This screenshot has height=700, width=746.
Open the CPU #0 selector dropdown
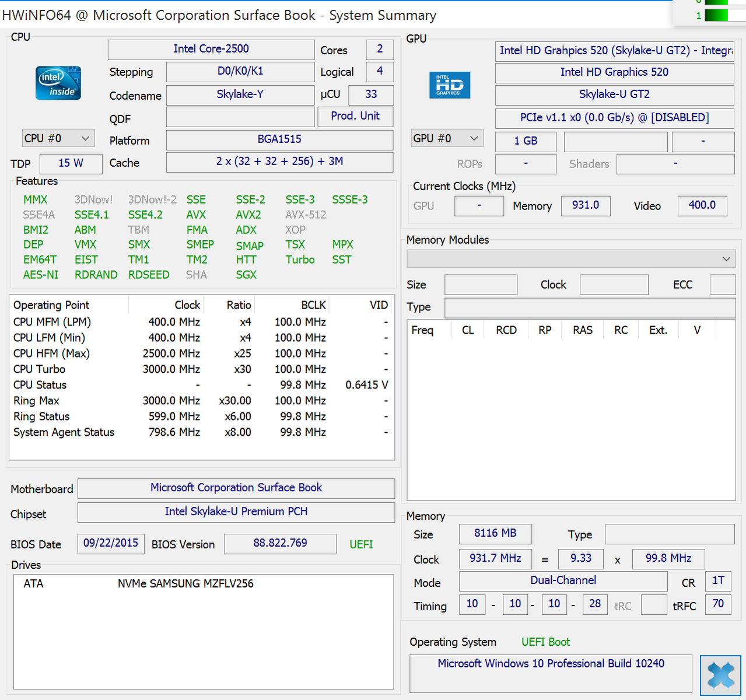tap(58, 138)
